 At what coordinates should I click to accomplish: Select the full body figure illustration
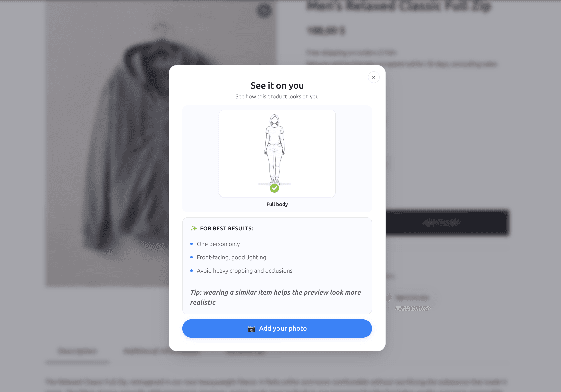274,150
